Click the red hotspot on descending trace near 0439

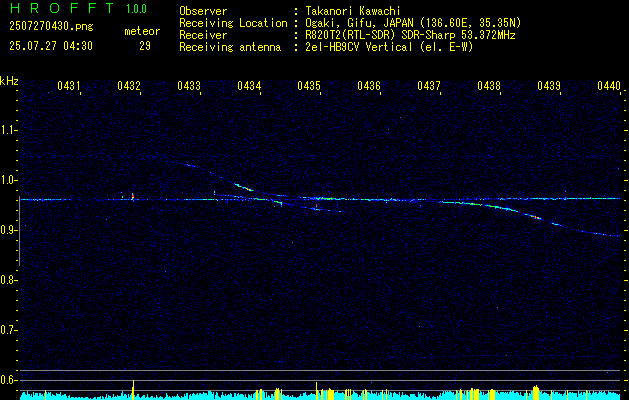536,217
